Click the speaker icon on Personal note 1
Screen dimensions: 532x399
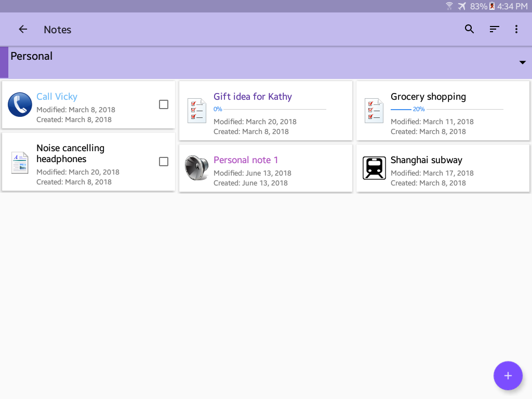tap(197, 168)
